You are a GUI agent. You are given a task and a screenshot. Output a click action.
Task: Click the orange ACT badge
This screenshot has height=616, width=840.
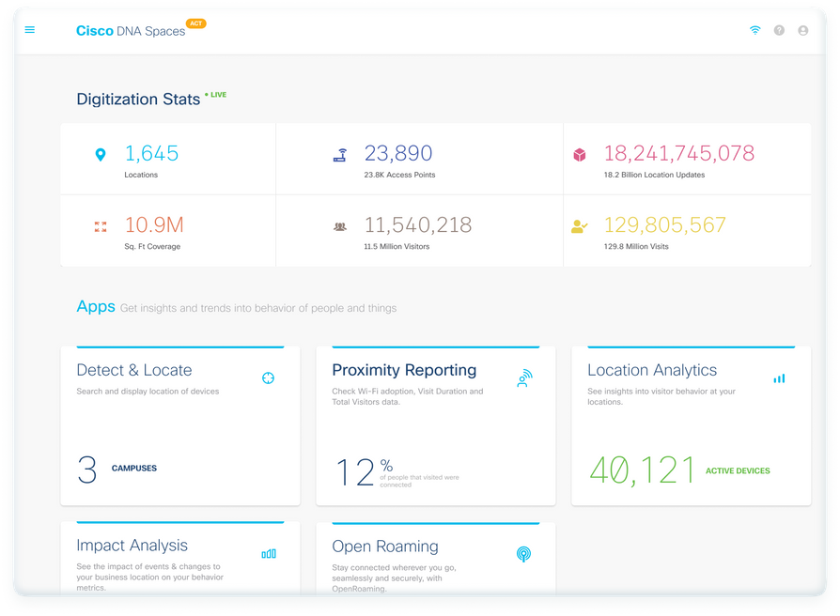(x=194, y=23)
